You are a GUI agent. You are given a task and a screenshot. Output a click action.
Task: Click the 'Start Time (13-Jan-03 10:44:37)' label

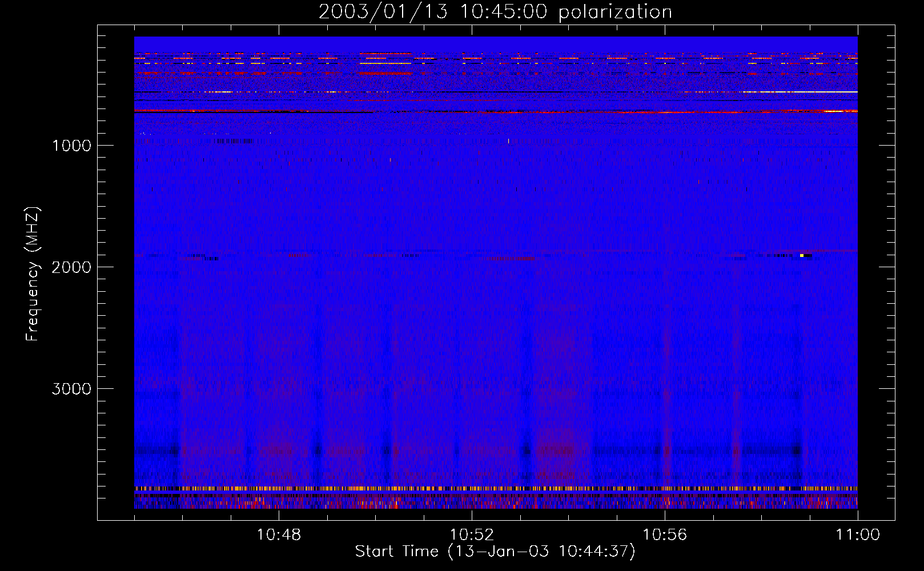[x=495, y=552]
